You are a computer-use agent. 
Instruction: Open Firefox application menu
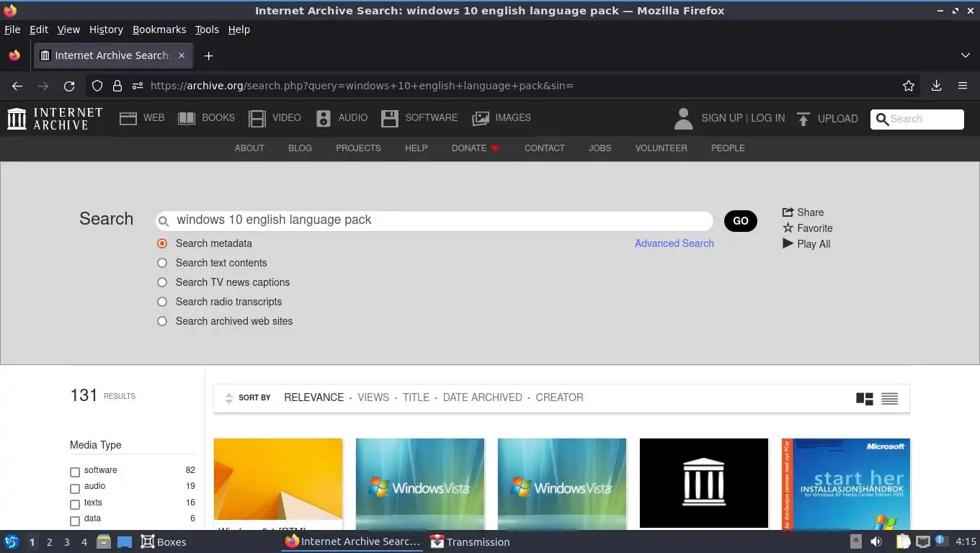(963, 86)
